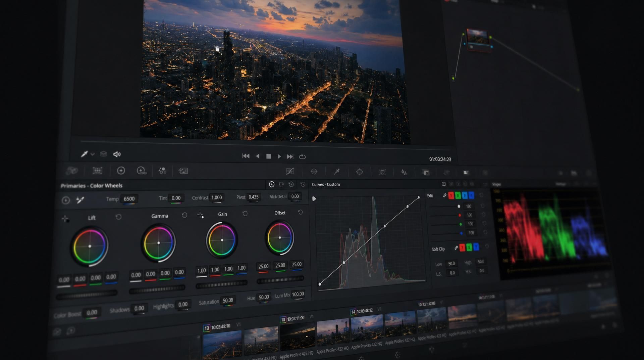Click the Soft Clip Low 50.0 field
Viewport: 644px width, 360px height.
(451, 264)
